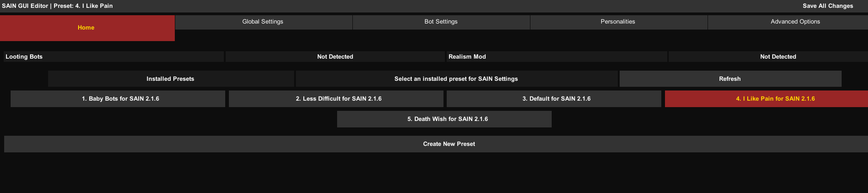Click Save All Changes
Image resolution: width=868 pixels, height=193 pixels.
click(x=828, y=6)
